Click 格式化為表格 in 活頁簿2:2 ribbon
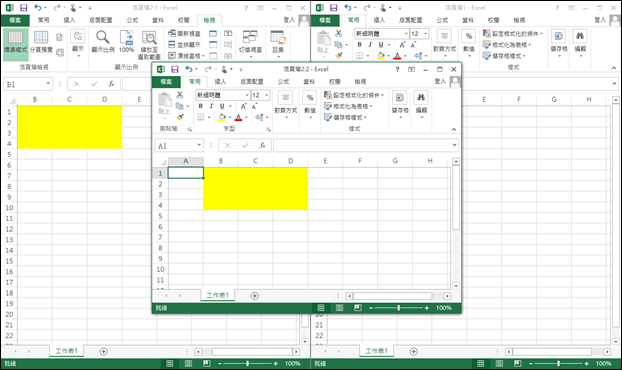The image size is (622, 370). pos(348,106)
